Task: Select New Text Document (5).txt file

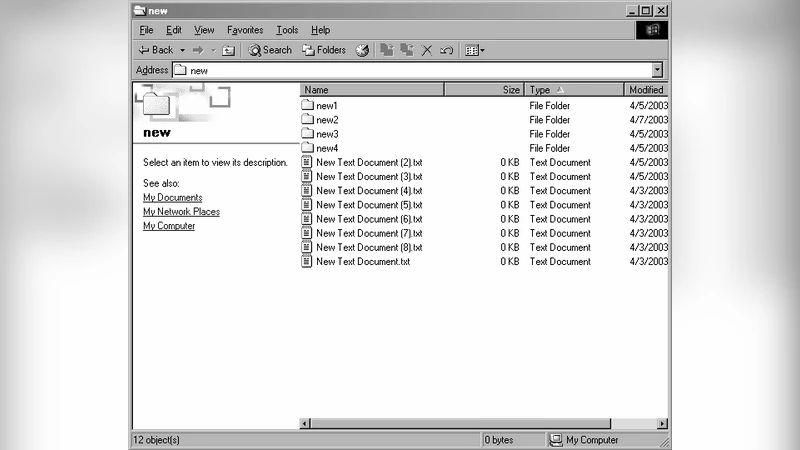Action: tap(368, 205)
